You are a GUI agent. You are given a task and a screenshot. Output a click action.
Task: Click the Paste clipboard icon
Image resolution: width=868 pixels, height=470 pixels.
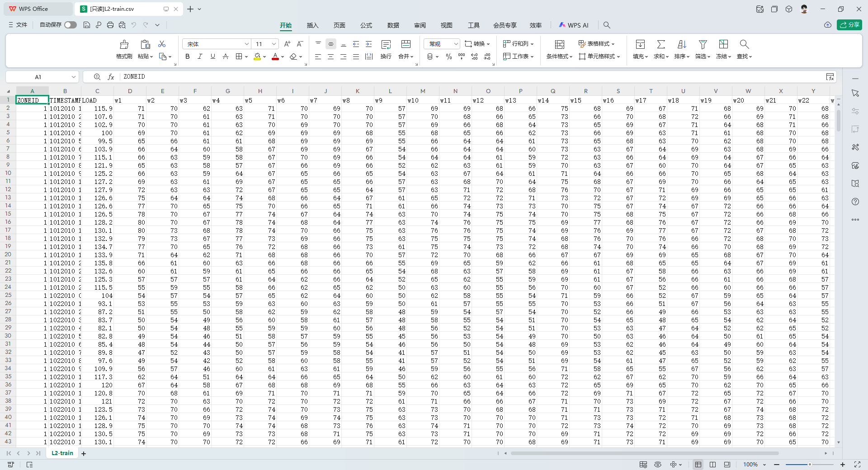pyautogui.click(x=145, y=44)
